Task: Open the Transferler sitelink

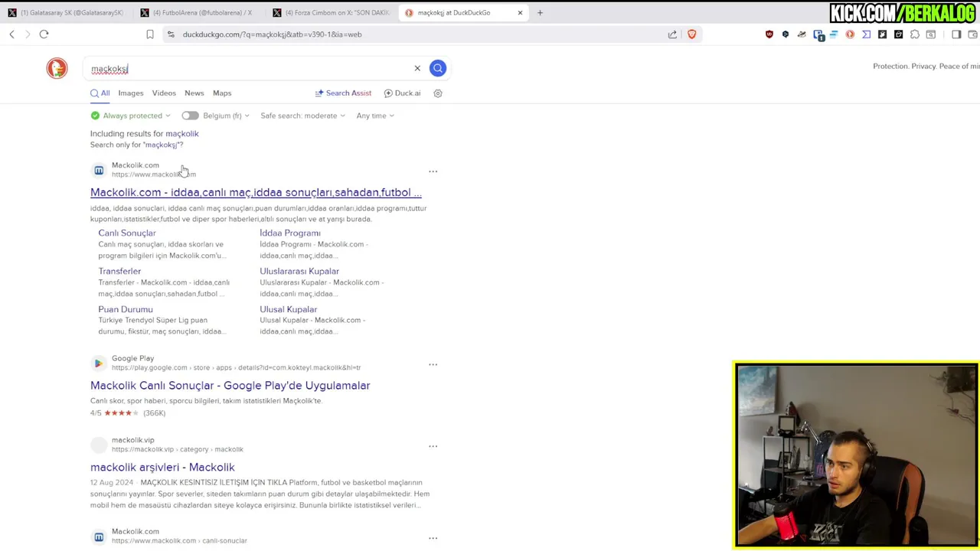Action: pos(119,271)
